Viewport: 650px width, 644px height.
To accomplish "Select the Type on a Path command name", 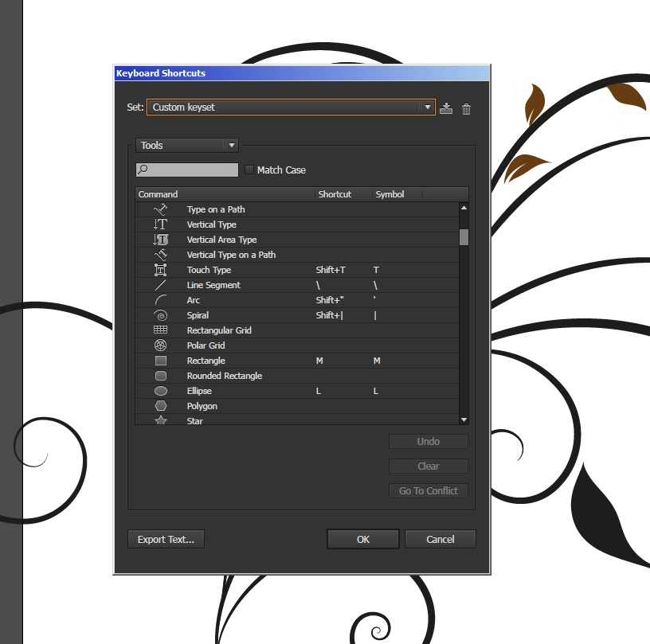I will point(216,209).
